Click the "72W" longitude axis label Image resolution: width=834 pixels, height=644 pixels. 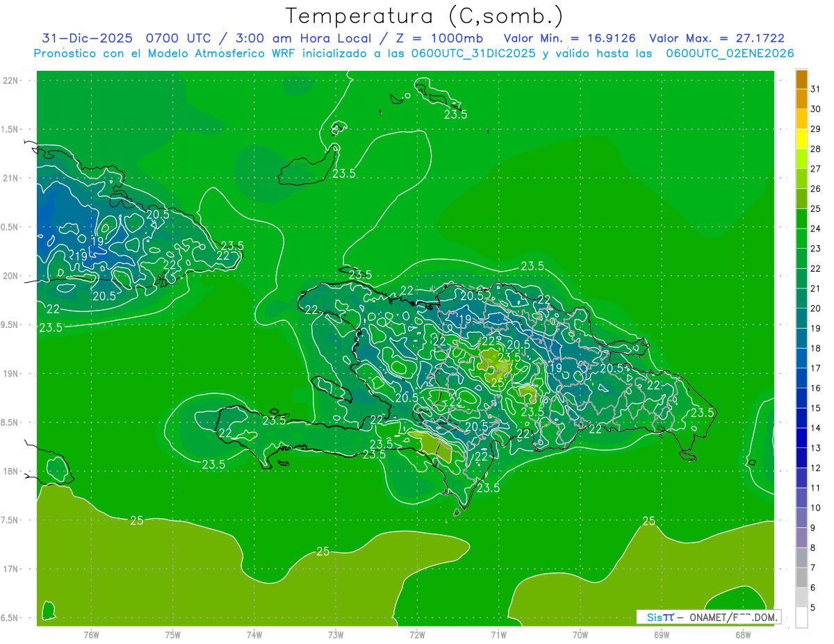click(417, 635)
